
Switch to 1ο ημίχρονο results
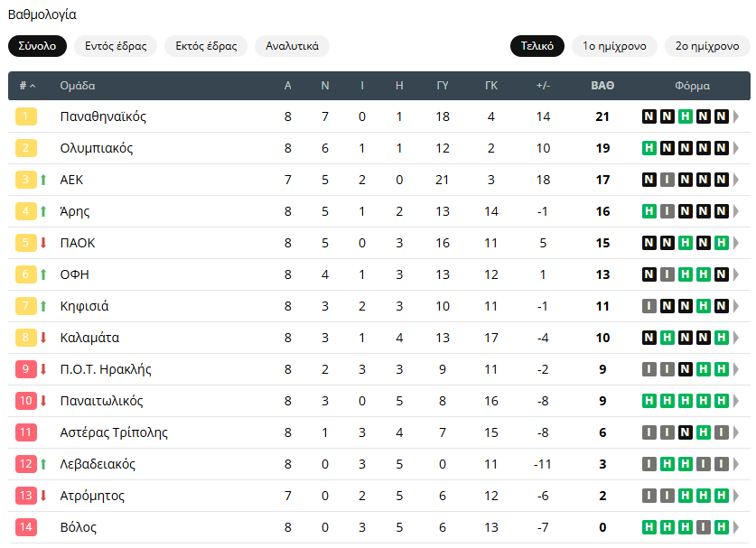[x=614, y=46]
